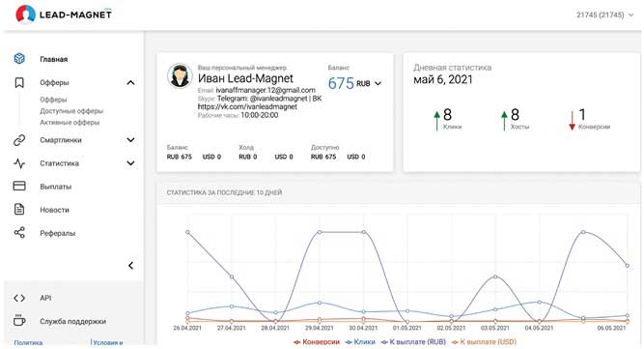
Task: Click the API code brackets icon
Action: pos(19,298)
